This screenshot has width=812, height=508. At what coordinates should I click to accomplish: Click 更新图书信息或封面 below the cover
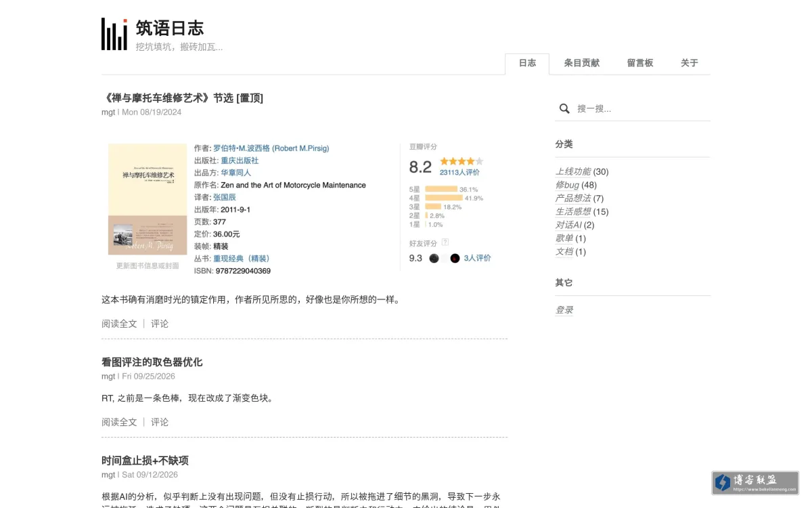[x=148, y=266]
